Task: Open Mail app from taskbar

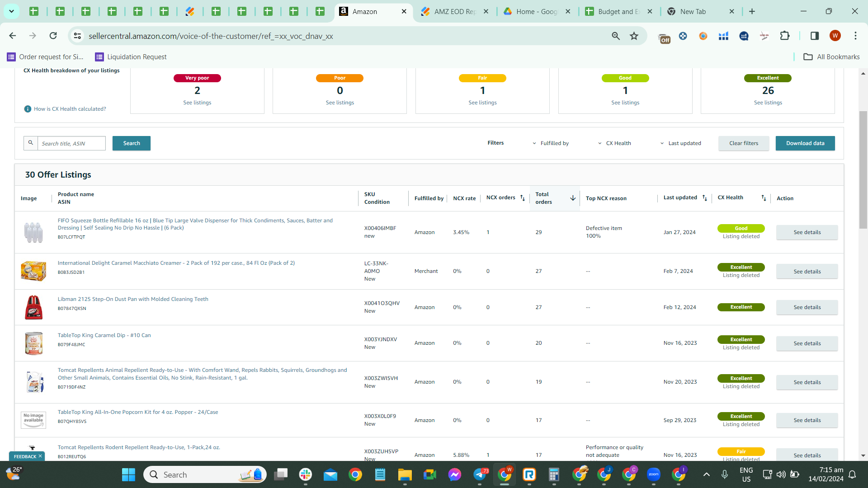Action: coord(330,474)
